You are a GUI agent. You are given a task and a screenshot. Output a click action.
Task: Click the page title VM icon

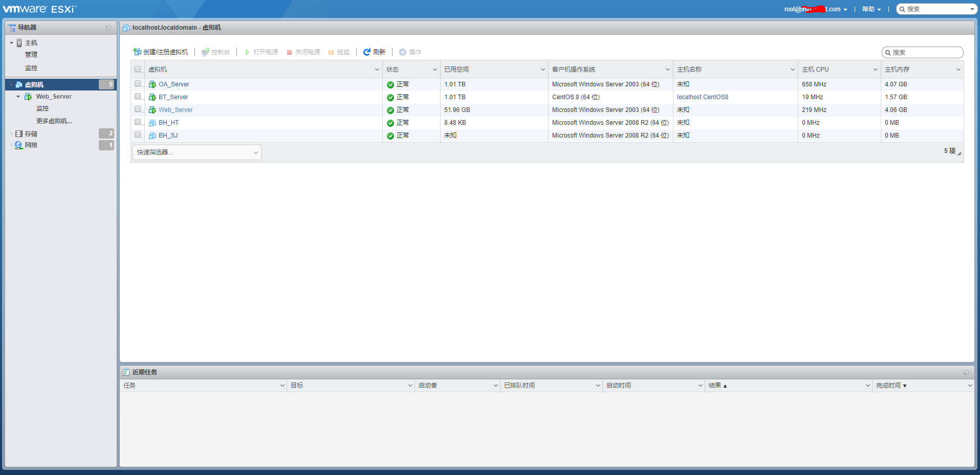(126, 28)
